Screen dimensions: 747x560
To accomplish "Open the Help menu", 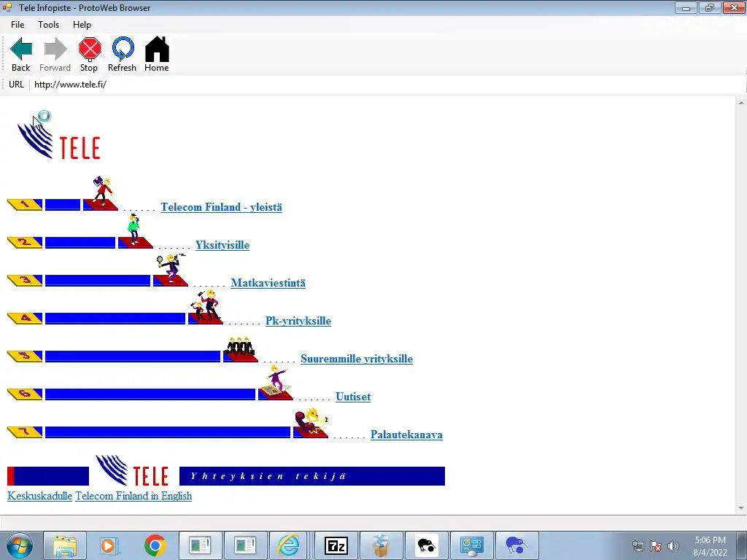I will pyautogui.click(x=82, y=25).
